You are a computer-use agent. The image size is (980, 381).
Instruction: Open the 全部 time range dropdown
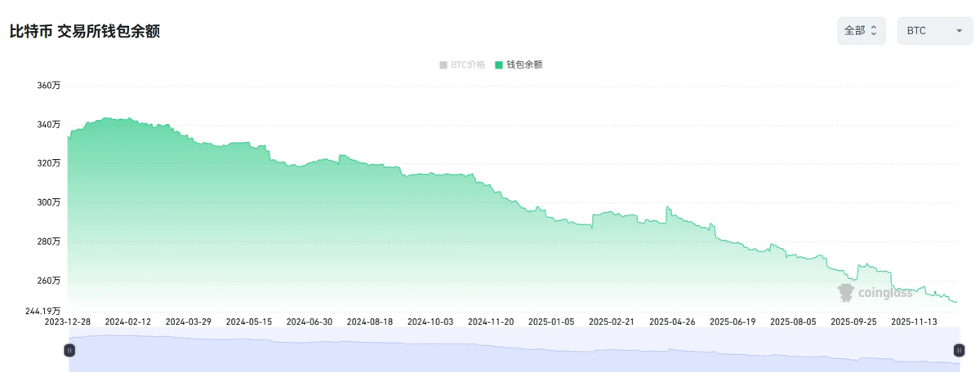coord(862,30)
